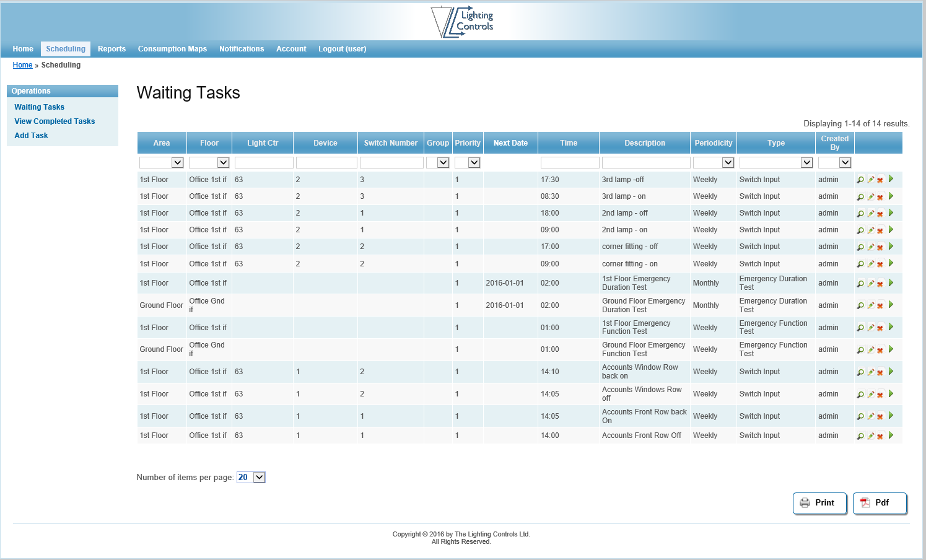Sort the table by Area column

[x=162, y=143]
